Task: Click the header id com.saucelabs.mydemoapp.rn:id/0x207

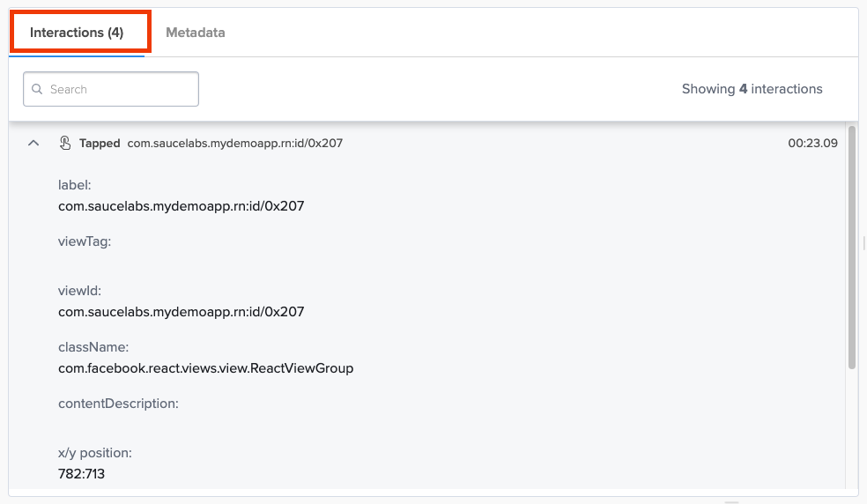Action: coord(234,143)
